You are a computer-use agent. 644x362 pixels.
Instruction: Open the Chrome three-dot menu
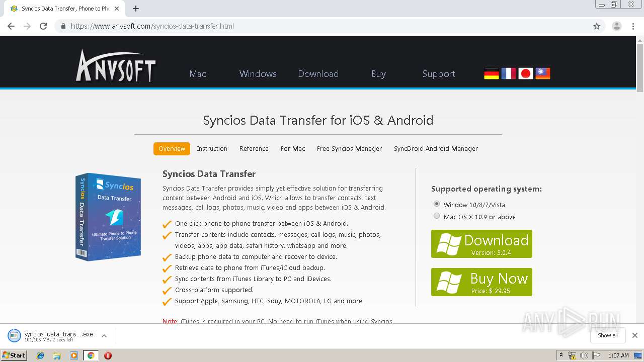tap(633, 26)
